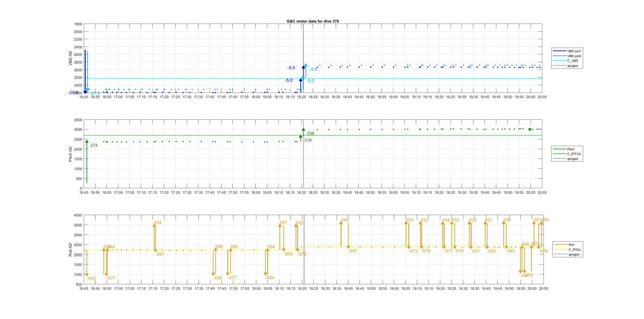
Task: Click the "-673" roll data label
Action: 413,251
